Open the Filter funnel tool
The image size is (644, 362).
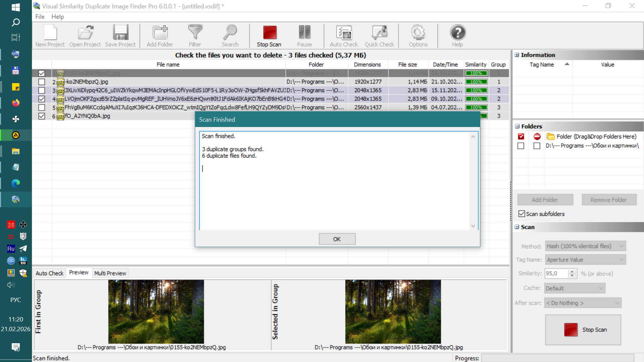[x=195, y=36]
